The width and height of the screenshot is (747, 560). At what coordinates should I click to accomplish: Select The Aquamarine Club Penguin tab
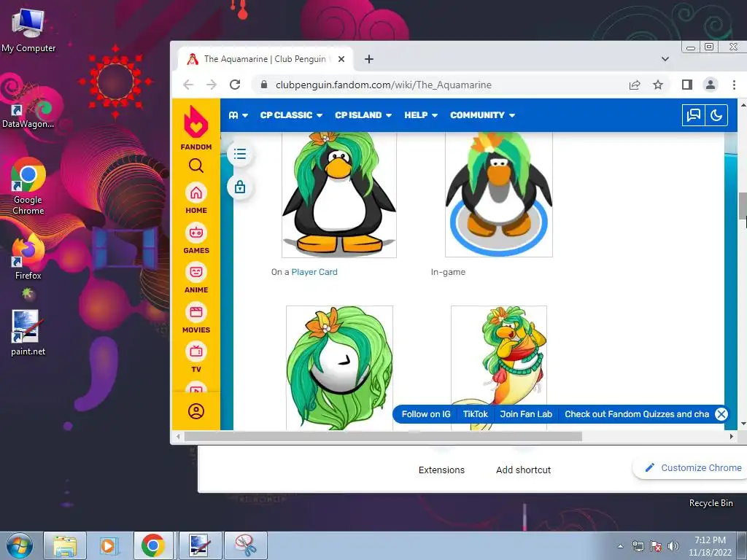coord(266,59)
